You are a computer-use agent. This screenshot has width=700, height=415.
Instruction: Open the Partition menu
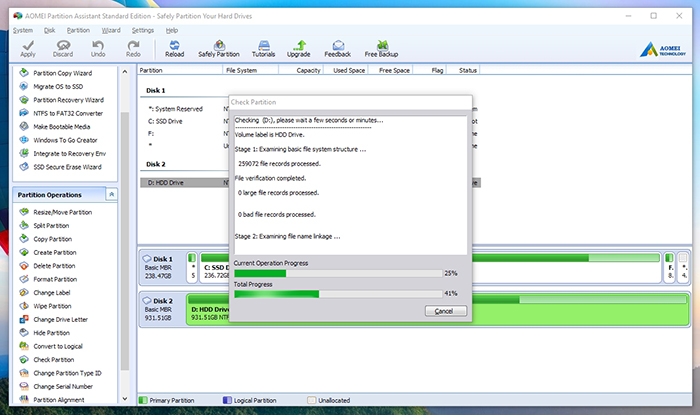(x=78, y=30)
